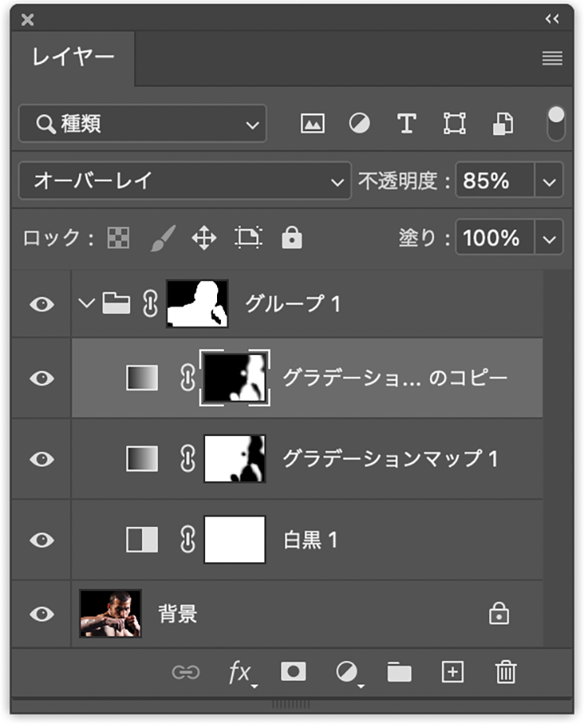The height and width of the screenshot is (728, 584).
Task: Lock layer position with move icon
Action: click(204, 238)
